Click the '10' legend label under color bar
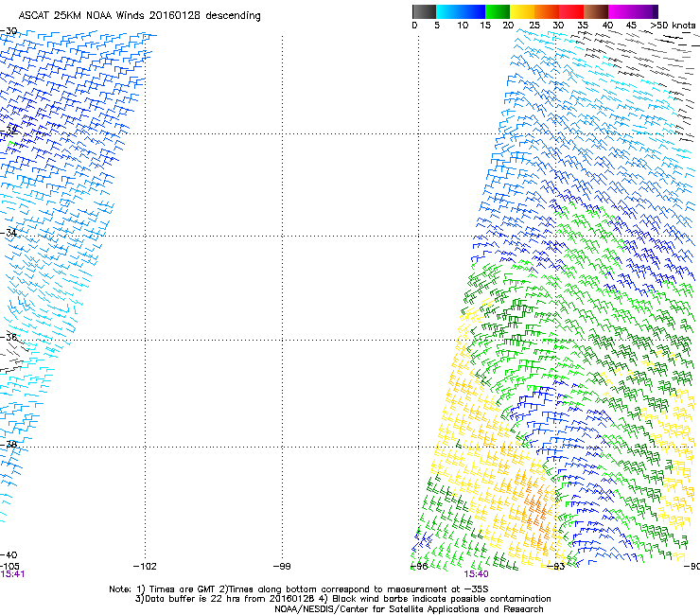 [463, 26]
